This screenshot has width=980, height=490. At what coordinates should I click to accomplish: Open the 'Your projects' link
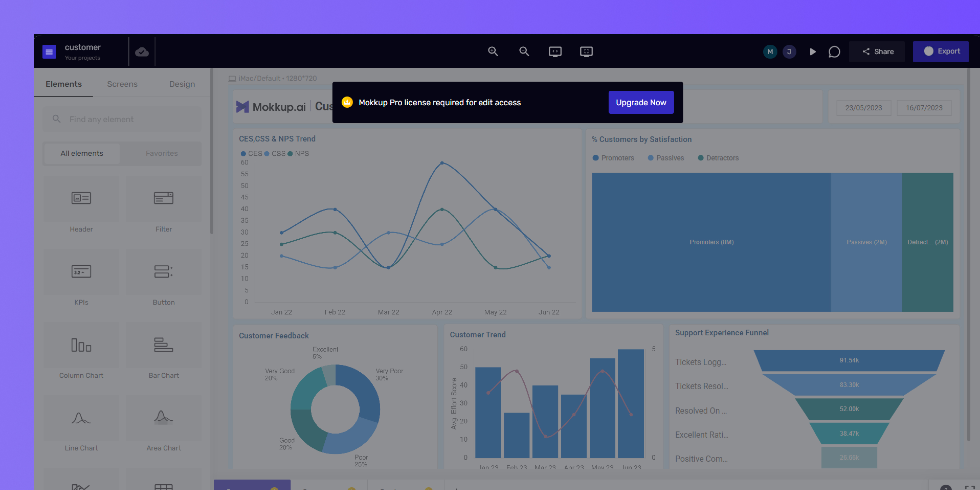[82, 58]
